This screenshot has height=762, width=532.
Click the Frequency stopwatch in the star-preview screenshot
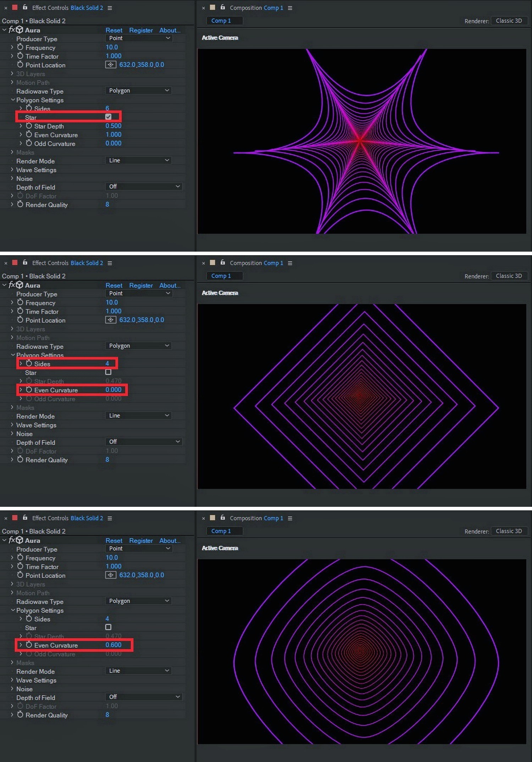(x=20, y=47)
